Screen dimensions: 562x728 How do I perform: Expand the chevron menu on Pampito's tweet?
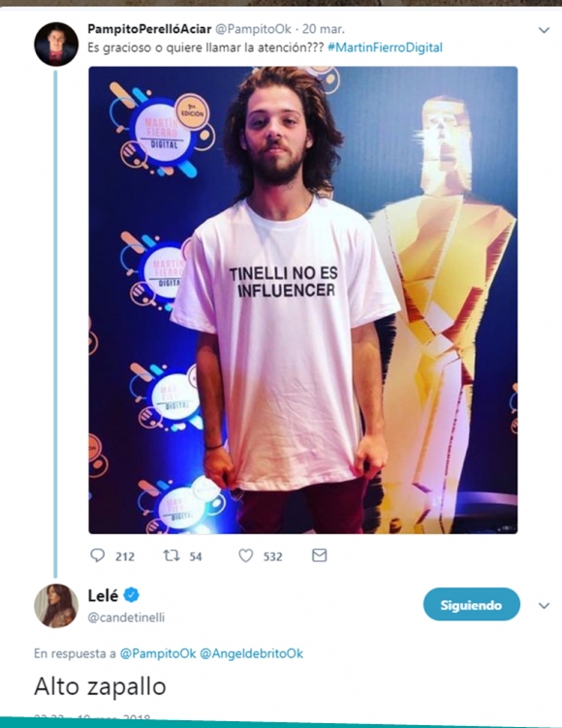click(544, 30)
